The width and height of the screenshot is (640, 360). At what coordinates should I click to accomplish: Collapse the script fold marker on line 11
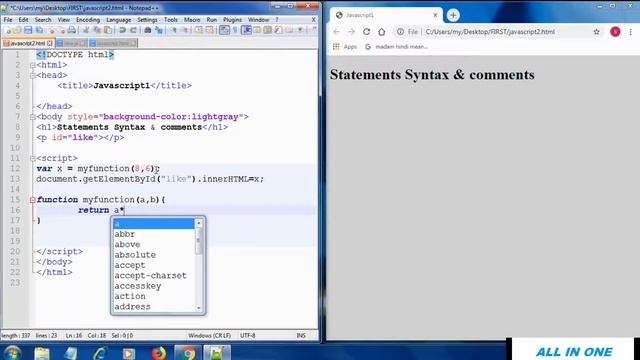click(33, 158)
